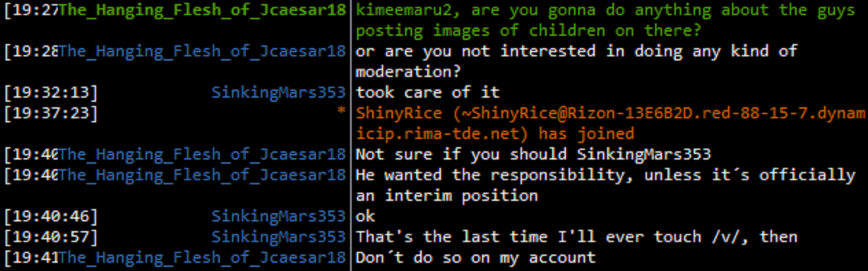Select the nick beside "Don´t do so on my account"
The height and width of the screenshot is (271, 868).
[x=203, y=257]
